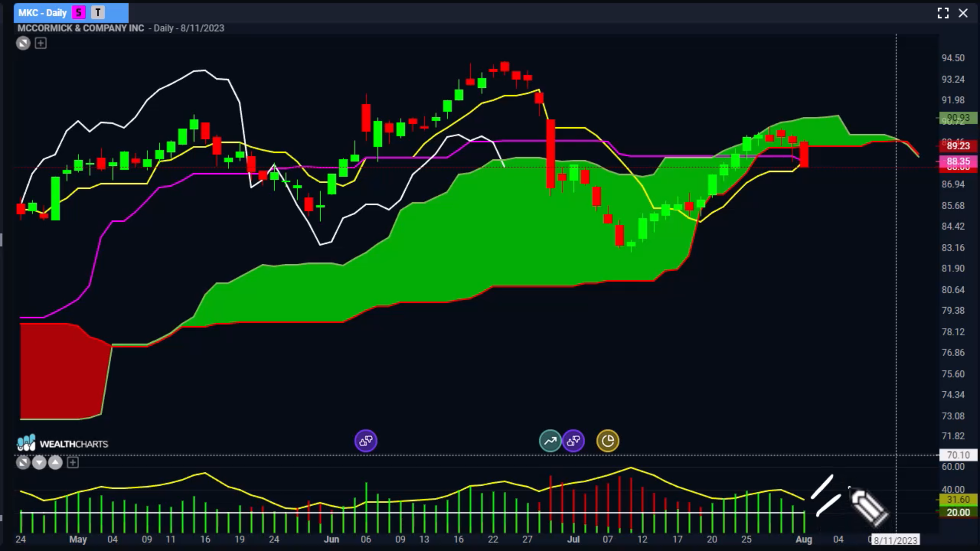Add indicator to main price pane
The height and width of the screenshot is (551, 980).
(x=41, y=43)
